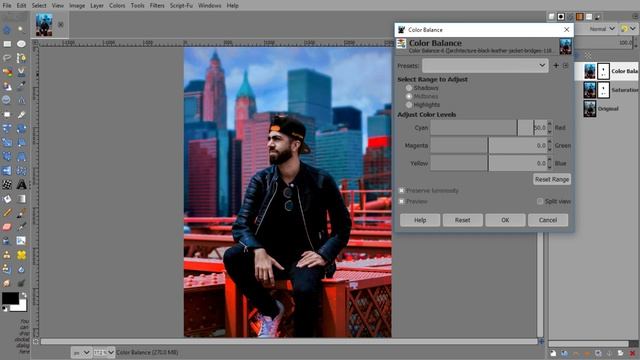The width and height of the screenshot is (640, 360).
Task: Click OK in Color Balance dialog
Action: coord(505,220)
